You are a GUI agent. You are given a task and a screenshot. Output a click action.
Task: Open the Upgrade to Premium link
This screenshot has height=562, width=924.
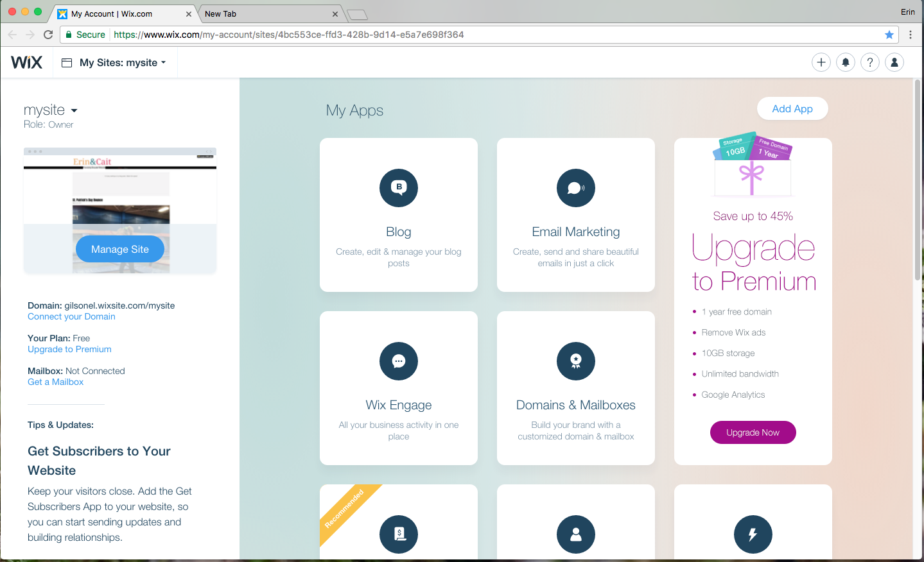[x=69, y=349]
